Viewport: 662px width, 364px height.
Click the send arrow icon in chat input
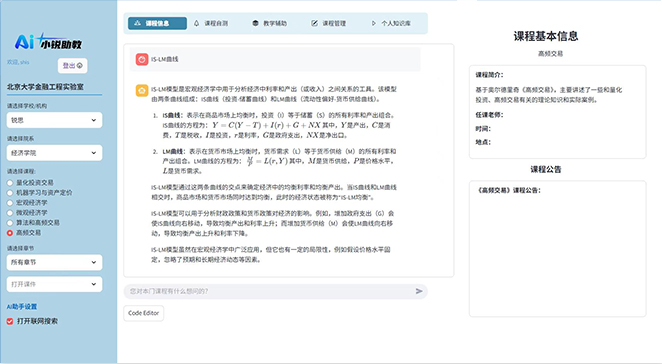pos(419,291)
